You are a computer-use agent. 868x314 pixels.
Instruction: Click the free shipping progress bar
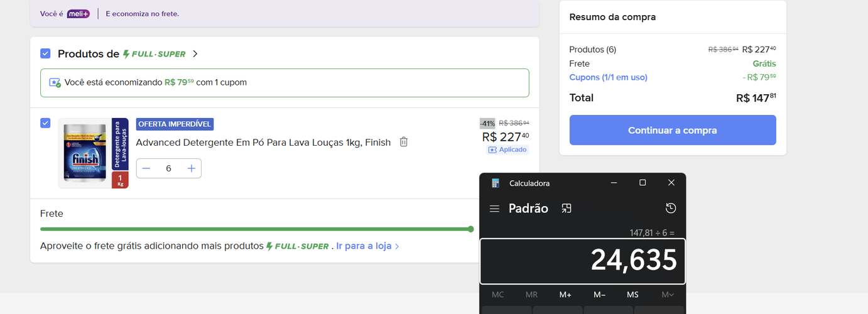click(257, 229)
